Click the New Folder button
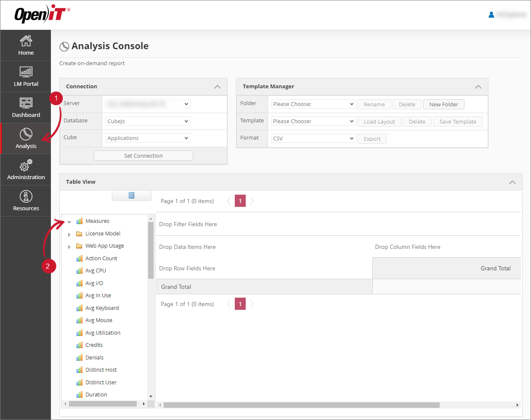Image resolution: width=531 pixels, height=420 pixels. click(443, 105)
